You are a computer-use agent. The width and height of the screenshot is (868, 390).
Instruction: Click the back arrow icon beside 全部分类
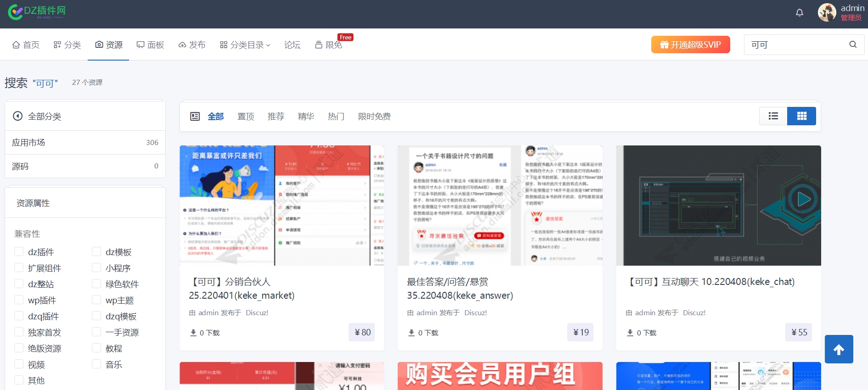[x=17, y=116]
